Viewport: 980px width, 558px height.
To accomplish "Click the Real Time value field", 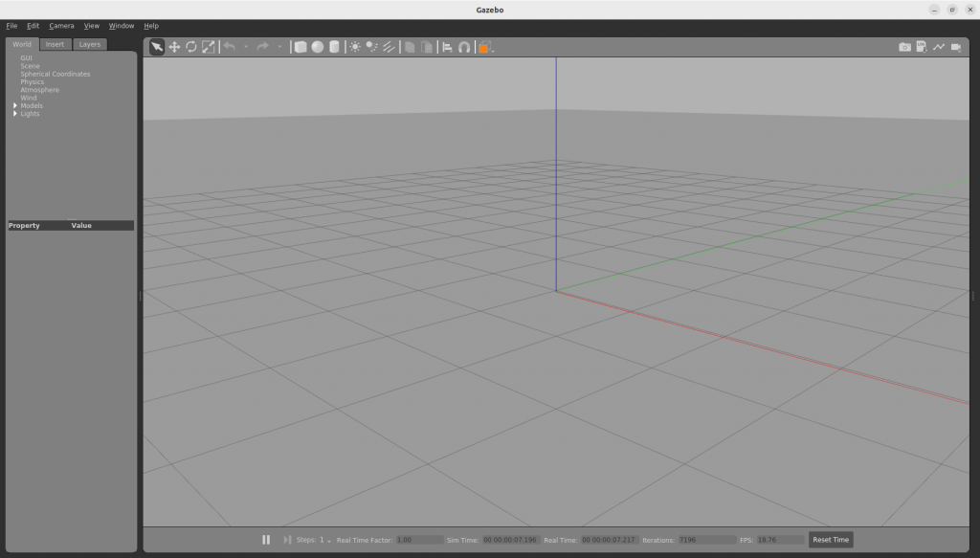I will (x=610, y=540).
